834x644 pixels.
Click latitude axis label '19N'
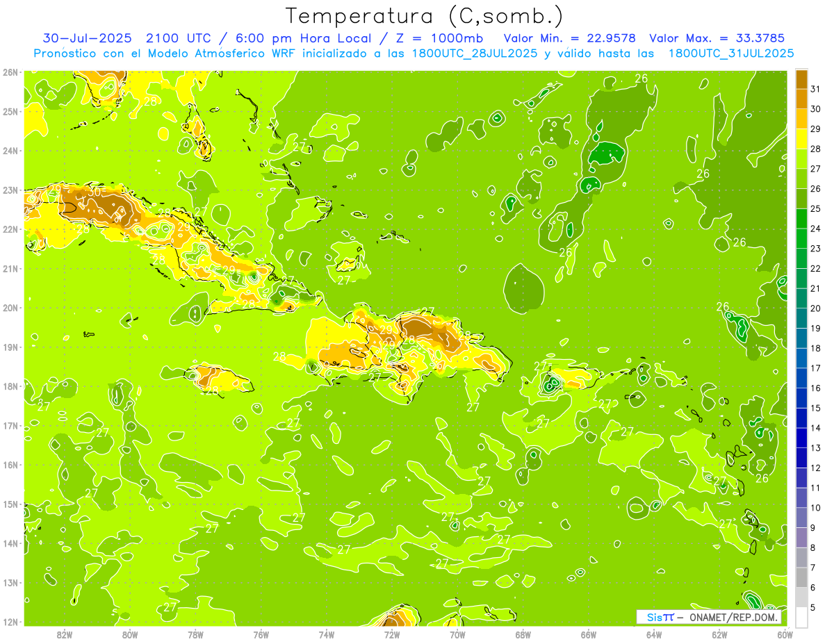tap(10, 347)
